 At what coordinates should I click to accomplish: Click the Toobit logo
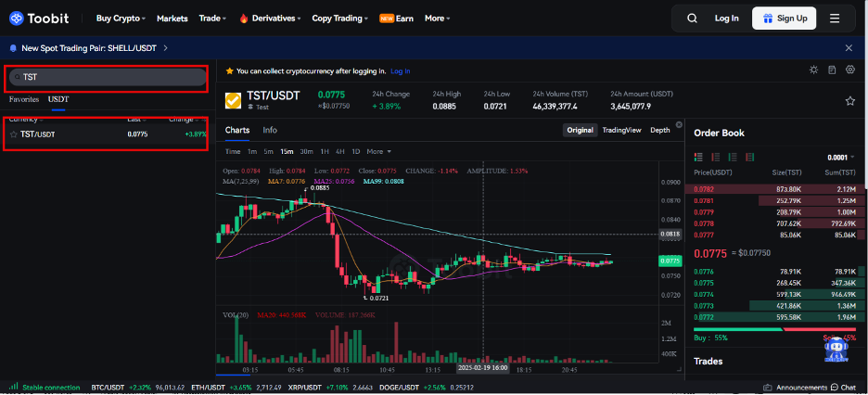pos(39,19)
